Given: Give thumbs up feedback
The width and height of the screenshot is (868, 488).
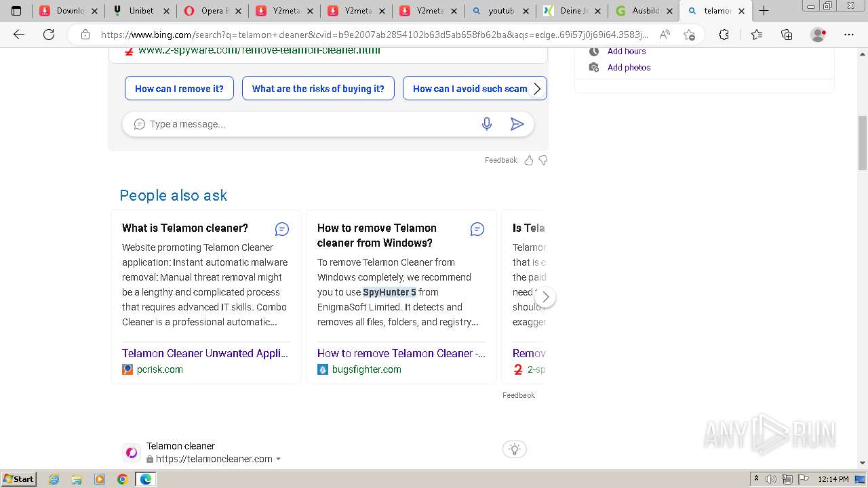Looking at the screenshot, I should tap(529, 160).
